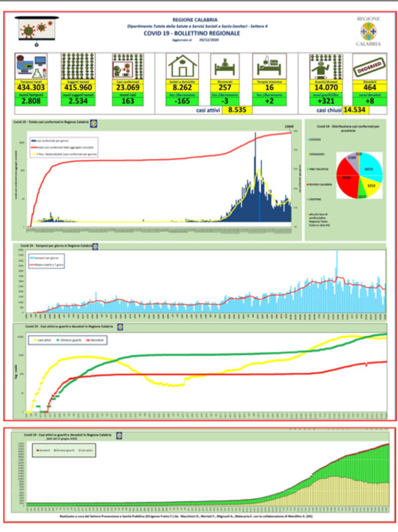Select the intensive care bed icon
Image resolution: width=398 pixels, height=532 pixels.
tap(269, 66)
